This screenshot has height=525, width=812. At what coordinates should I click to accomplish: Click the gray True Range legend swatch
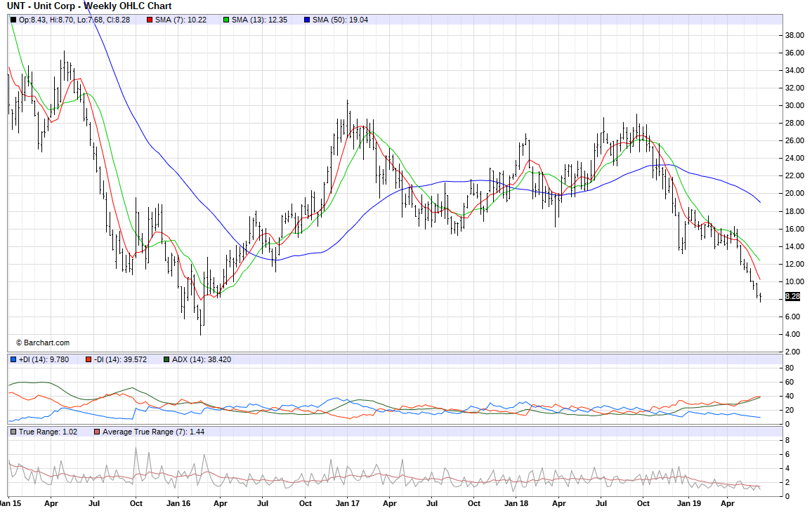coord(13,432)
